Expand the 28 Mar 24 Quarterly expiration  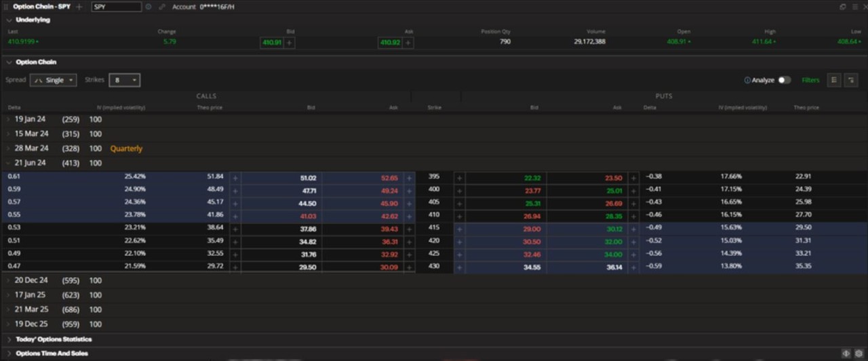coord(9,148)
